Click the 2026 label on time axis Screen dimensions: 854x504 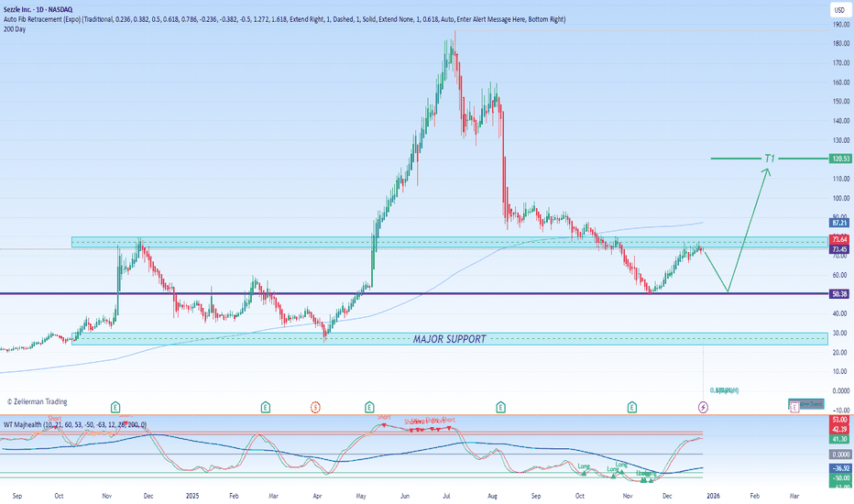tap(711, 494)
